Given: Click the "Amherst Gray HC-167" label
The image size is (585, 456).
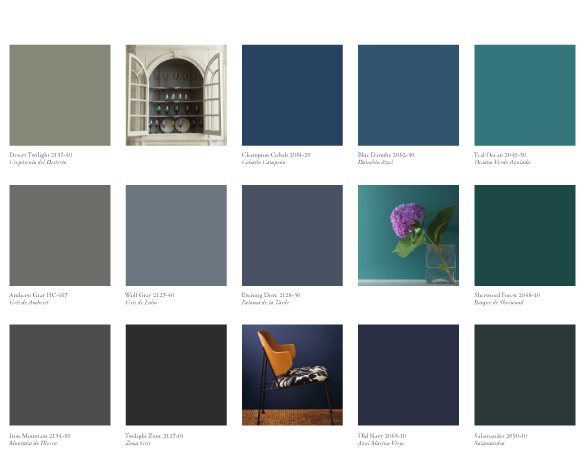Looking at the screenshot, I should coord(38,295).
